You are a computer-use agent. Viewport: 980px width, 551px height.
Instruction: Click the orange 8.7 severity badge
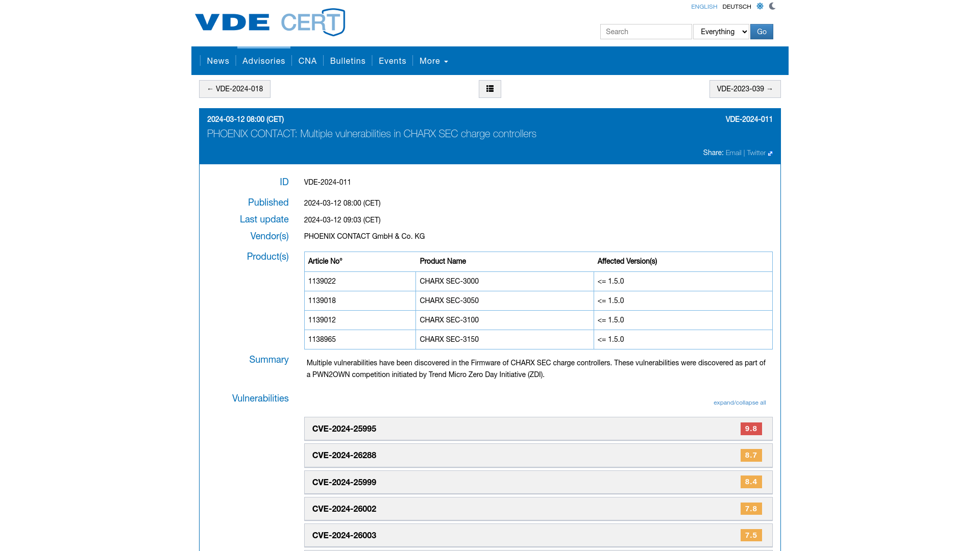click(x=751, y=455)
